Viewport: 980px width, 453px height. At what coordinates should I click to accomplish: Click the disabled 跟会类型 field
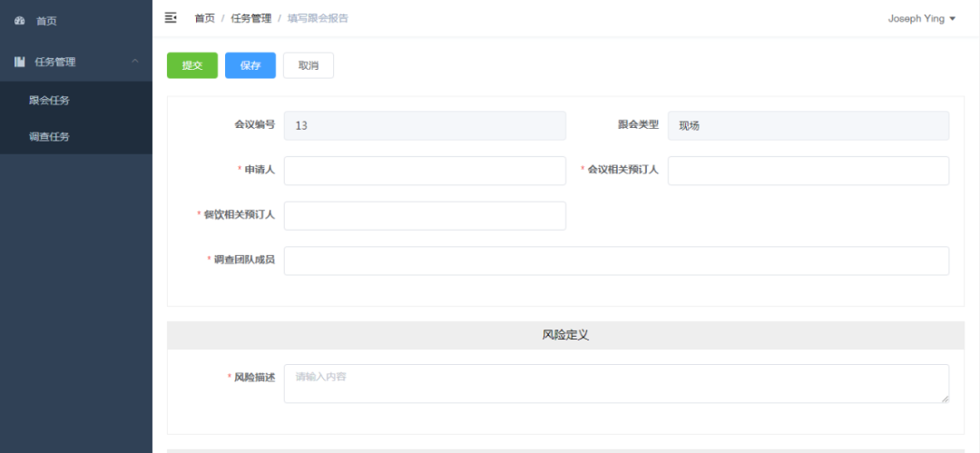pyautogui.click(x=808, y=125)
